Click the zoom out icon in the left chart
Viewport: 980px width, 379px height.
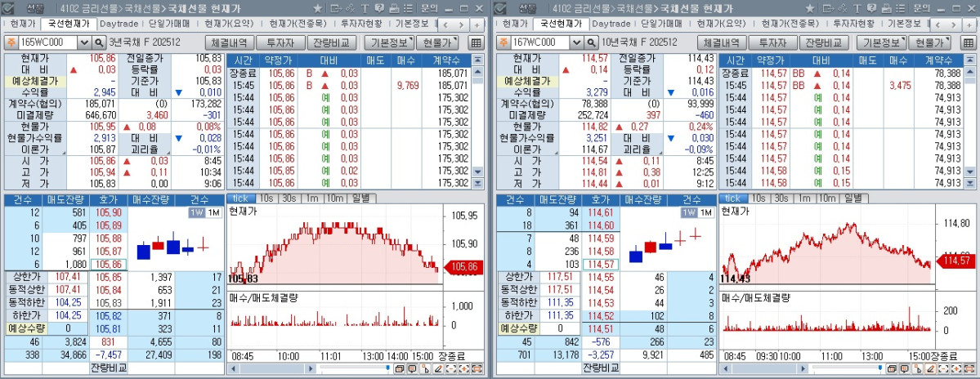(452, 369)
